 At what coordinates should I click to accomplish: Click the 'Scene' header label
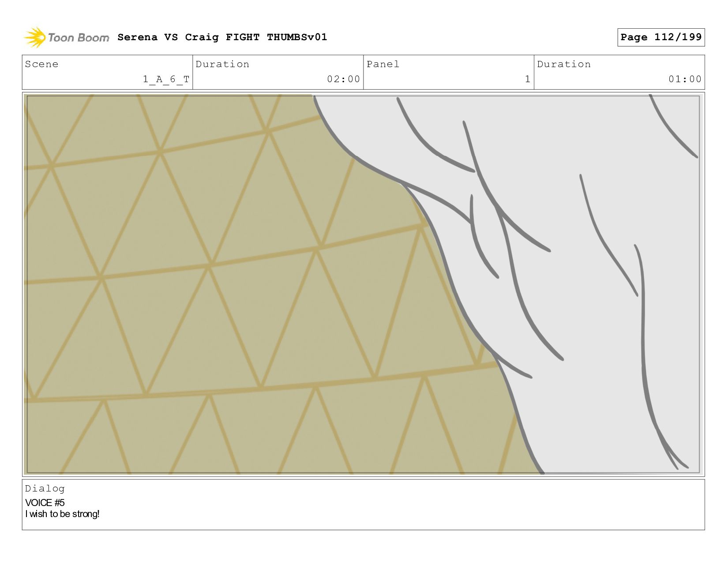pos(41,64)
